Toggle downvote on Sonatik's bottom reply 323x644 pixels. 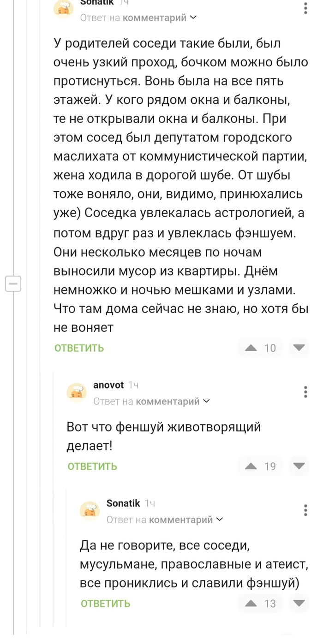299,603
